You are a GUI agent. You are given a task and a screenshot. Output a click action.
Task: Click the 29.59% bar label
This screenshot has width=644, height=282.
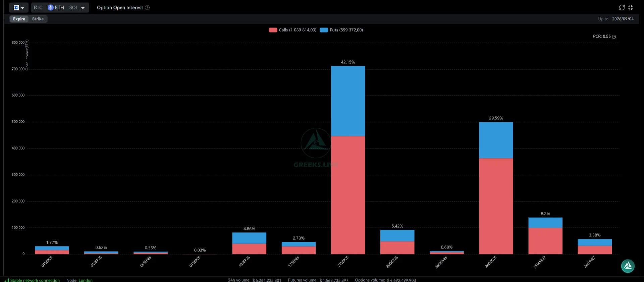(x=496, y=118)
